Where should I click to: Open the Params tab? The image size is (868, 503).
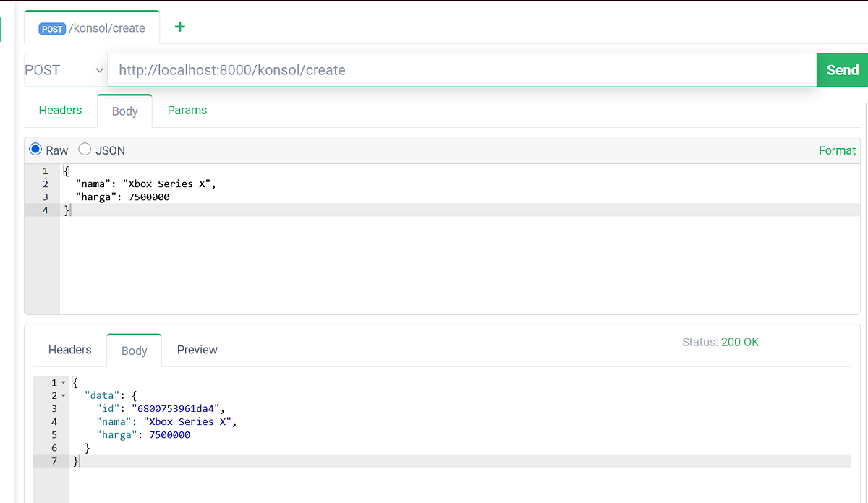point(187,110)
